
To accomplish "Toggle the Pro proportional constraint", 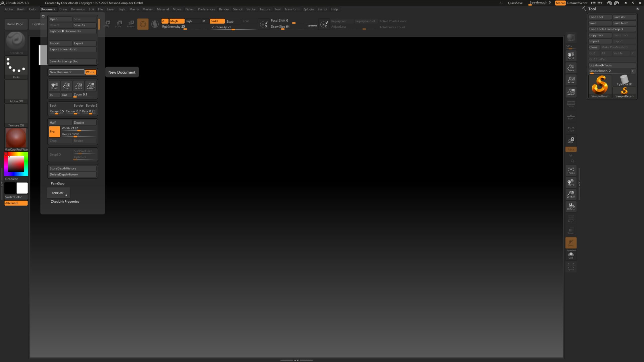I will (54, 131).
